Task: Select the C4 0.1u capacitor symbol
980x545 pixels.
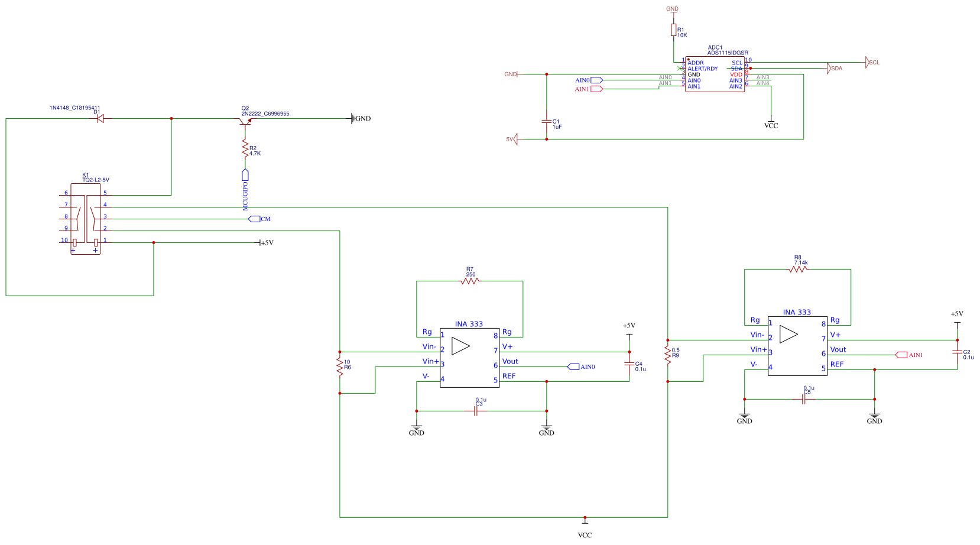Action: pos(629,364)
